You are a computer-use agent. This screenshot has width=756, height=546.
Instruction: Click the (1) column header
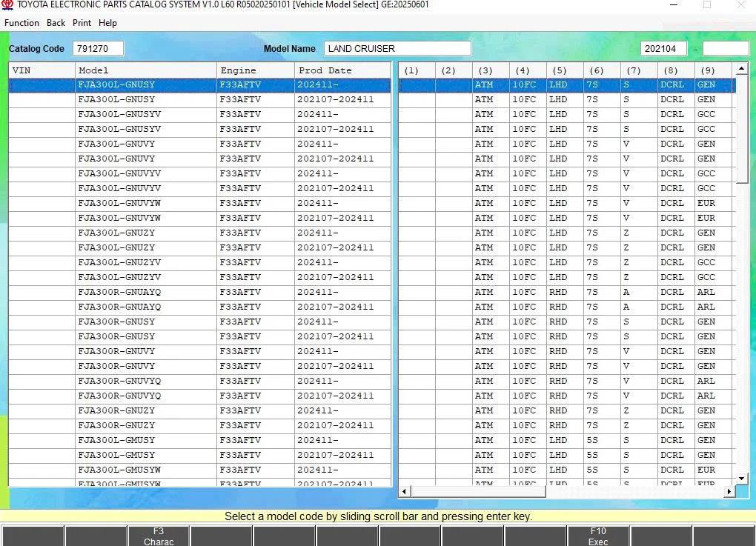417,70
